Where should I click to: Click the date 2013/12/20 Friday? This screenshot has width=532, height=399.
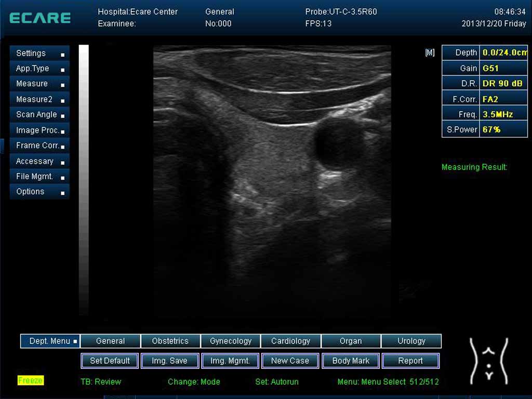pos(494,24)
